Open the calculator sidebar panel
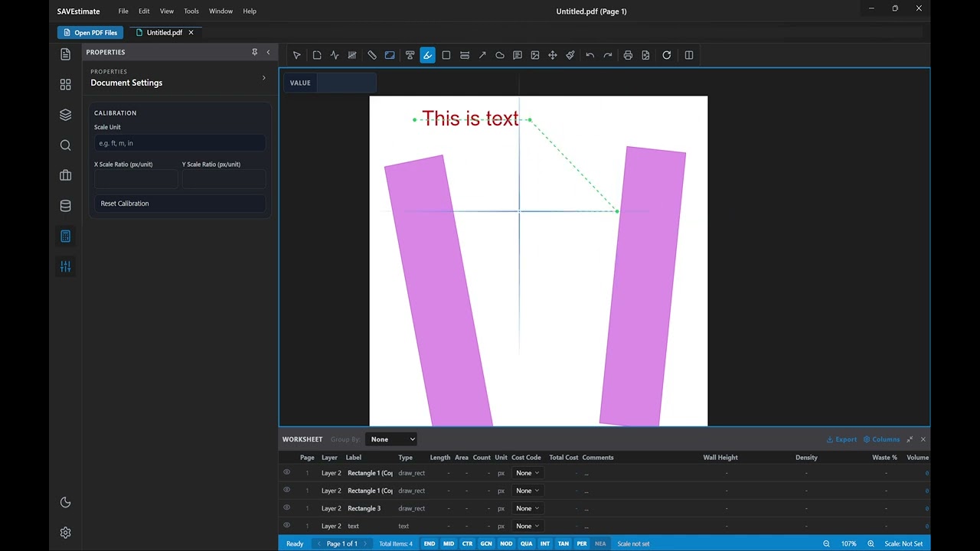 (65, 236)
